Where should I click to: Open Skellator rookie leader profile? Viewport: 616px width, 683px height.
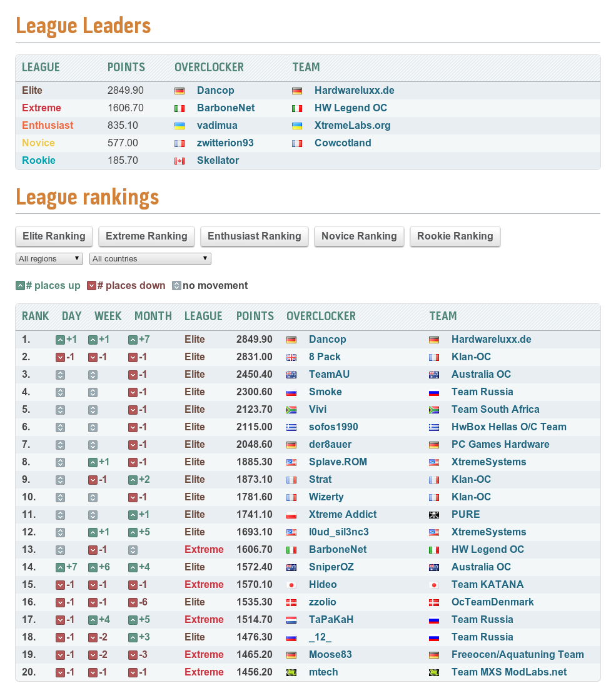coord(218,160)
